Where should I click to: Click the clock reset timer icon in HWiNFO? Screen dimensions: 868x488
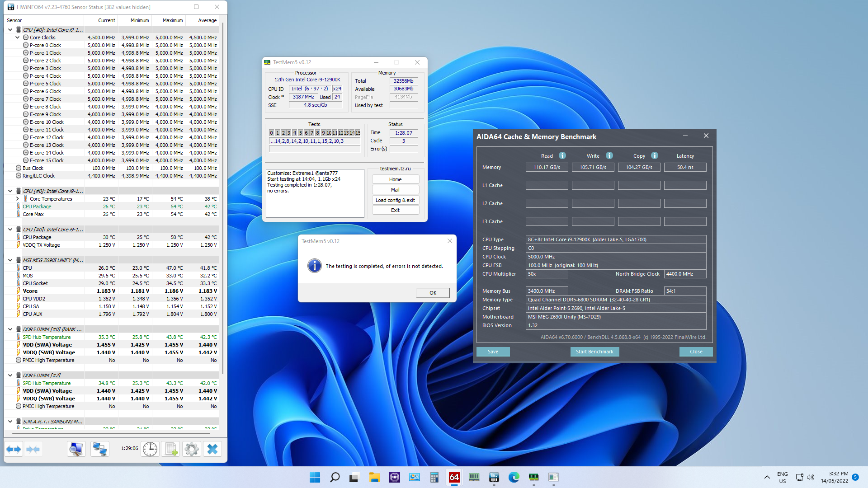click(x=150, y=449)
